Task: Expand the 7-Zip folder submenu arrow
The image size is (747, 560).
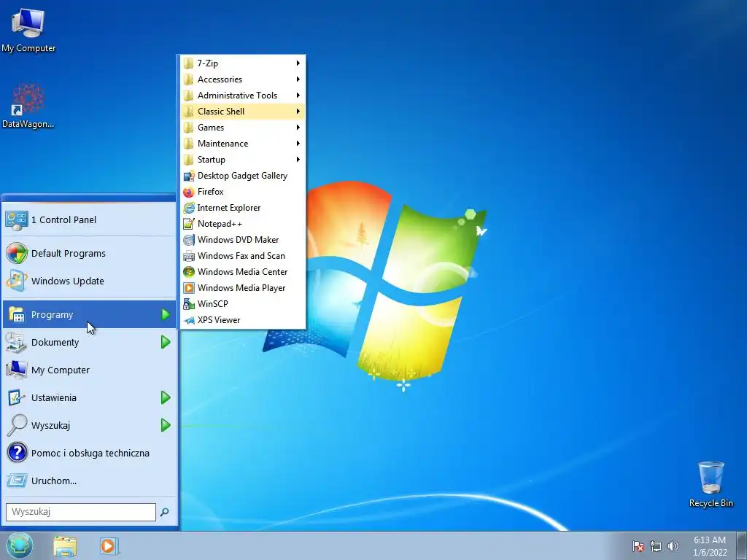Action: coord(298,63)
